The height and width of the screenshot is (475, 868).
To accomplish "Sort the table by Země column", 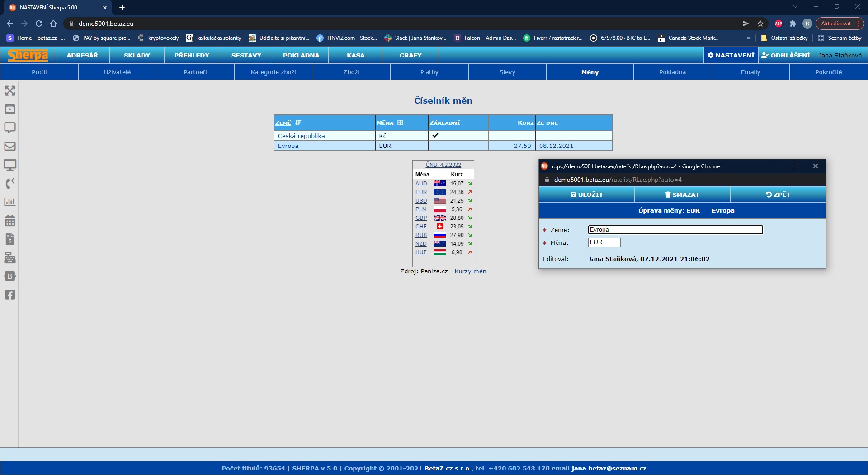I will (283, 123).
